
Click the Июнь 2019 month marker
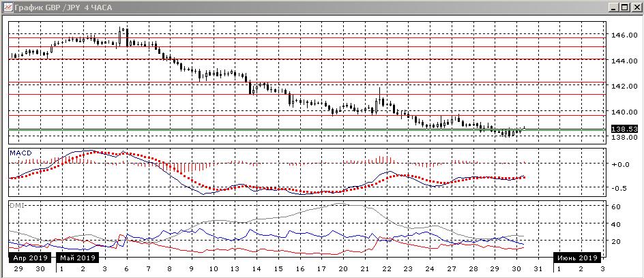pos(579,258)
